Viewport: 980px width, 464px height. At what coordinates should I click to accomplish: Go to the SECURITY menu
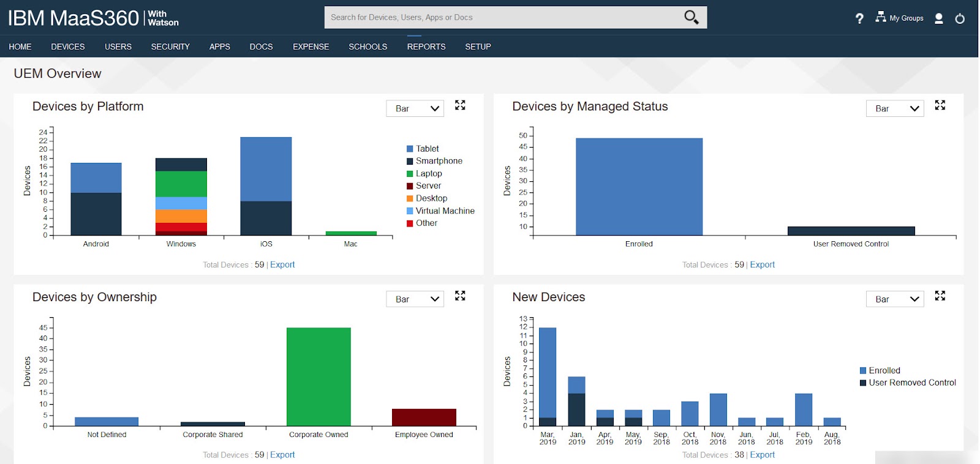pyautogui.click(x=170, y=47)
